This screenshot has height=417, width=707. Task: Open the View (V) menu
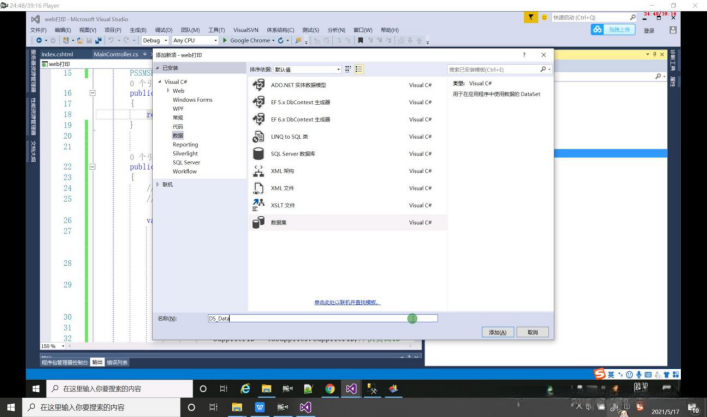point(87,30)
